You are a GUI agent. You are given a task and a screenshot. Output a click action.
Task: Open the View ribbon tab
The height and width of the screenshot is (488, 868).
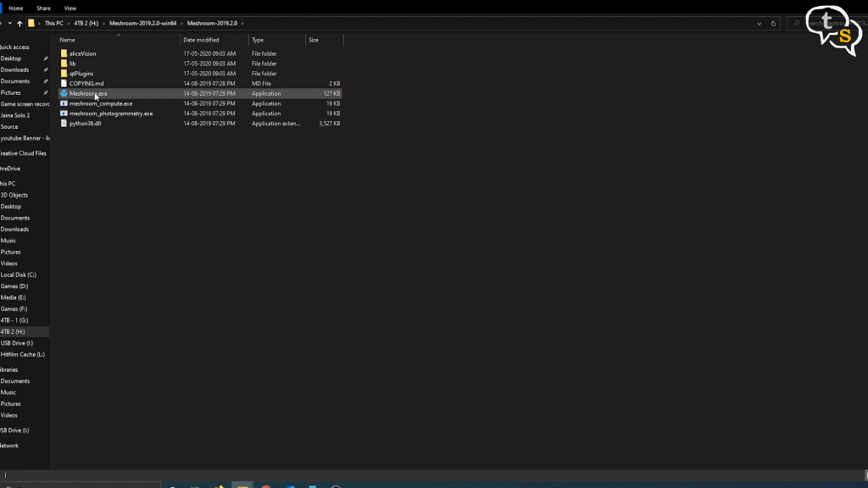click(70, 8)
